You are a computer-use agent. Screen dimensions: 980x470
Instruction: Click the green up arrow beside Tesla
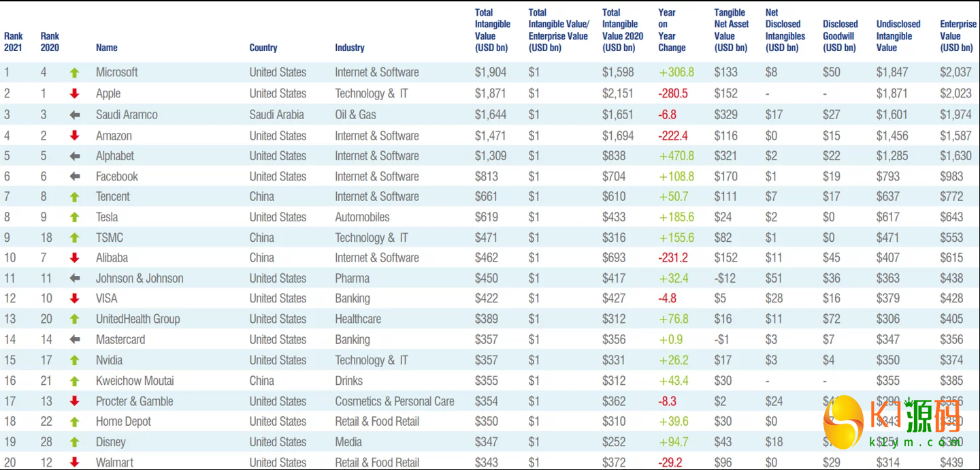(75, 217)
